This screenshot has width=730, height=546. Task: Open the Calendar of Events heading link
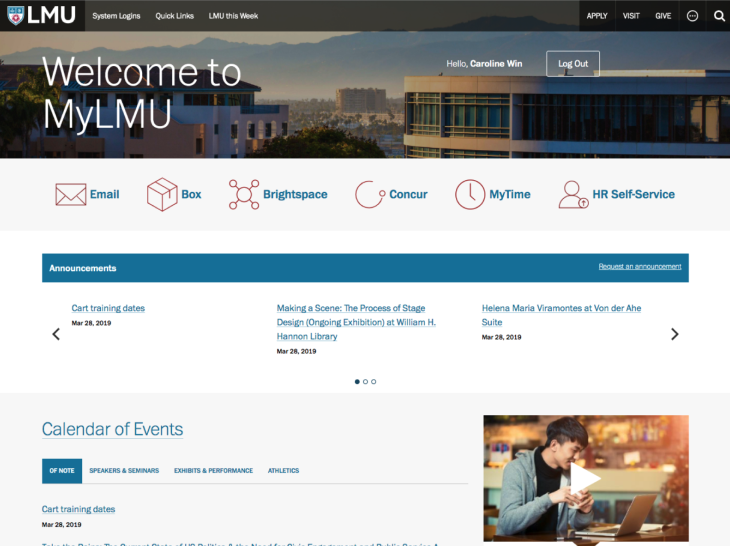click(113, 429)
